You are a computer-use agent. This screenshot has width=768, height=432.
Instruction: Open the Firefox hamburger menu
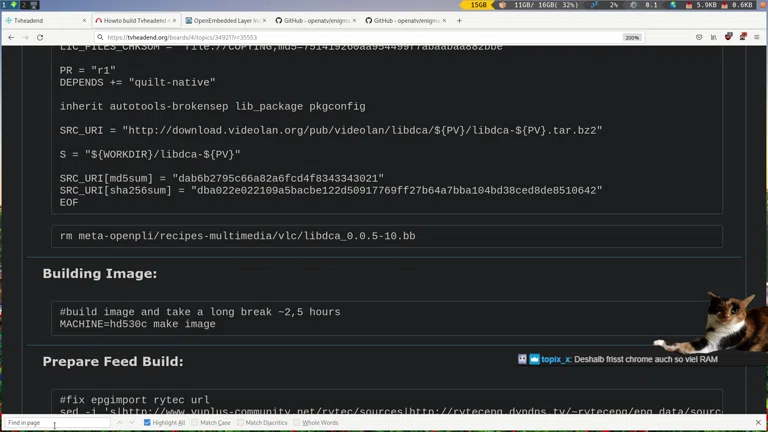click(x=757, y=37)
